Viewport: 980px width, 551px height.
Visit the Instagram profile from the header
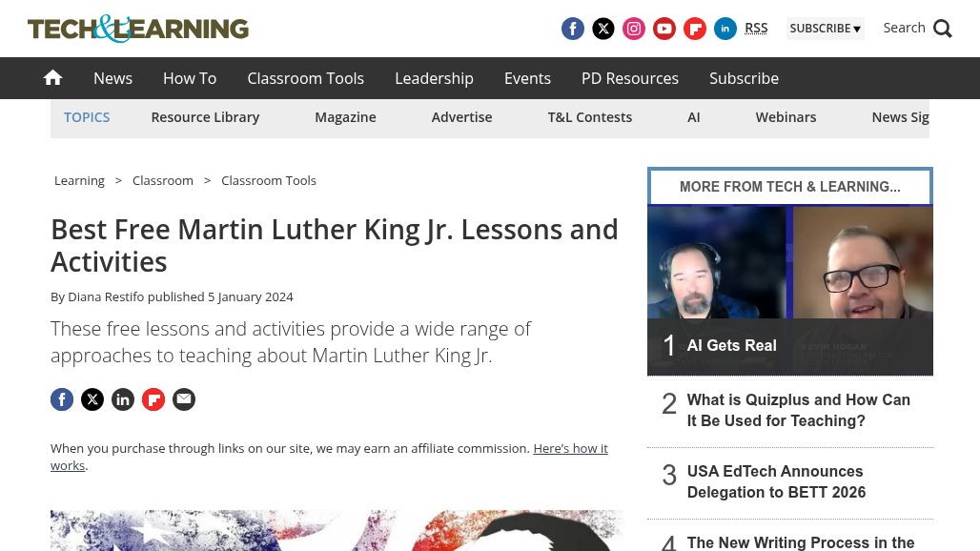pos(634,29)
